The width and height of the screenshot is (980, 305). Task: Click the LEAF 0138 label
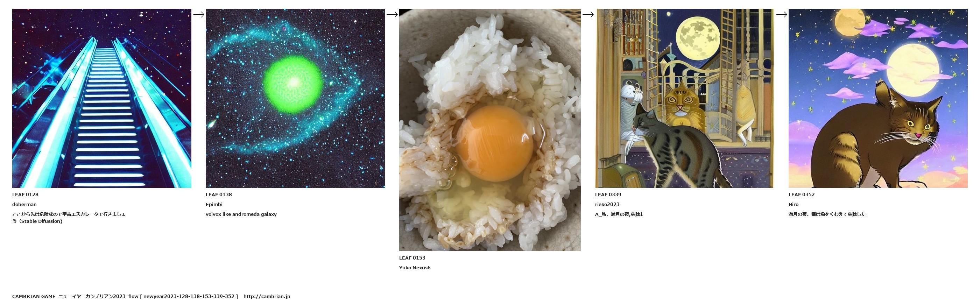[219, 194]
